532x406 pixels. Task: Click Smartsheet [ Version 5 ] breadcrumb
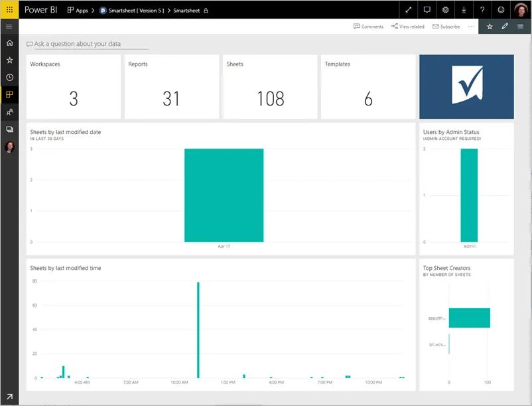coord(136,11)
